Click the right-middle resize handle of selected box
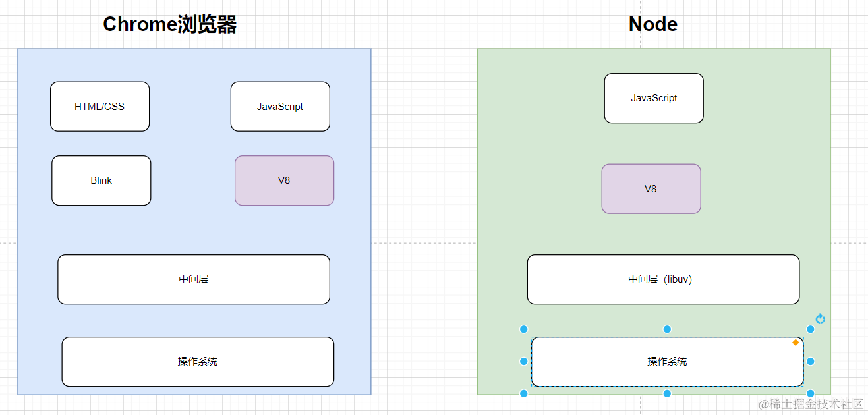 coord(811,361)
